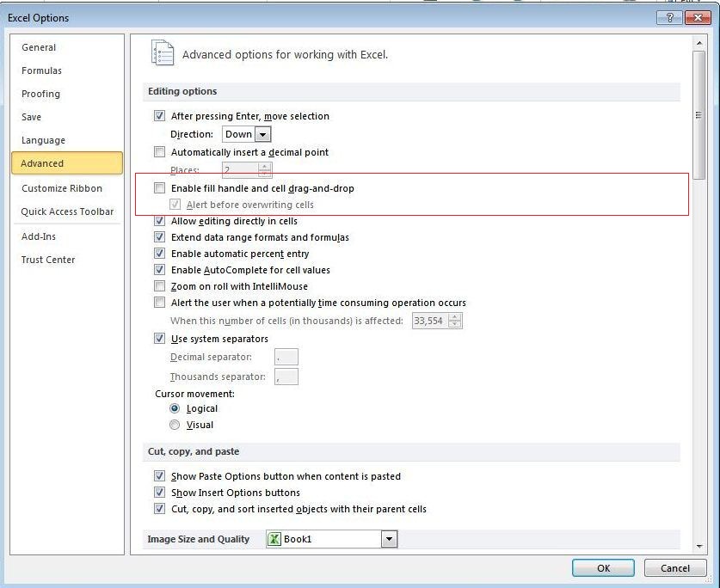Screen dimensions: 720x588
Task: Toggle Show Insert Options buttons
Action: 159,493
